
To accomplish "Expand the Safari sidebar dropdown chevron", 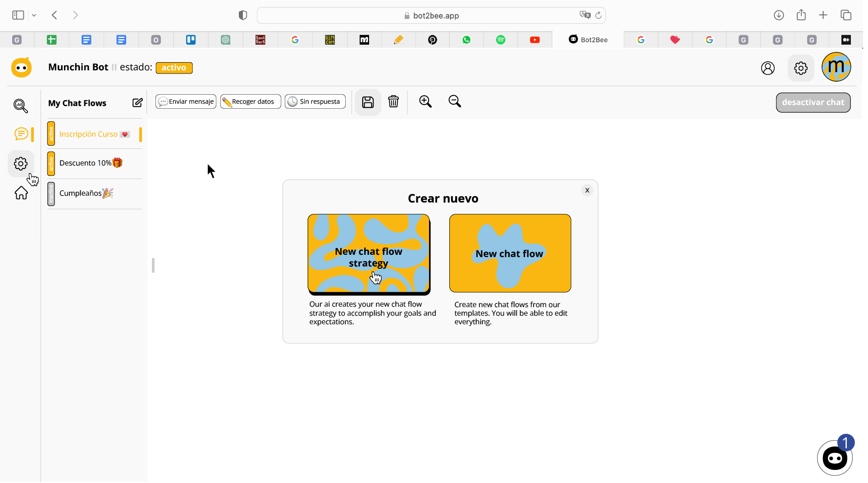I will (34, 15).
